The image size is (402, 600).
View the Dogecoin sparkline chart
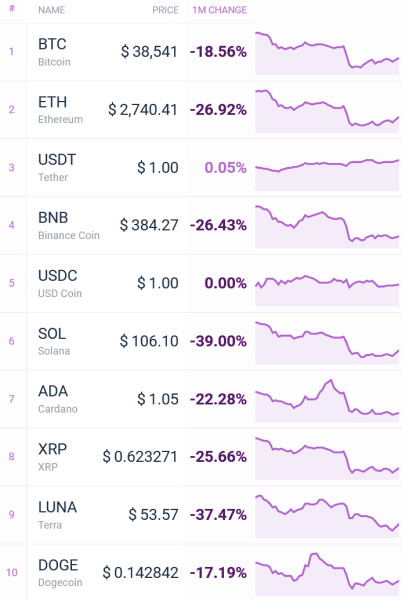(327, 574)
